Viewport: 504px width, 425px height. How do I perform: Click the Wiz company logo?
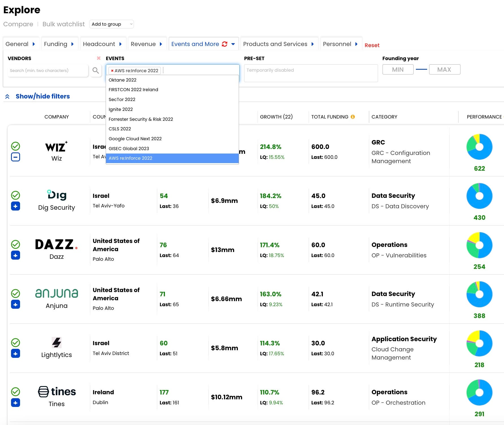(57, 147)
